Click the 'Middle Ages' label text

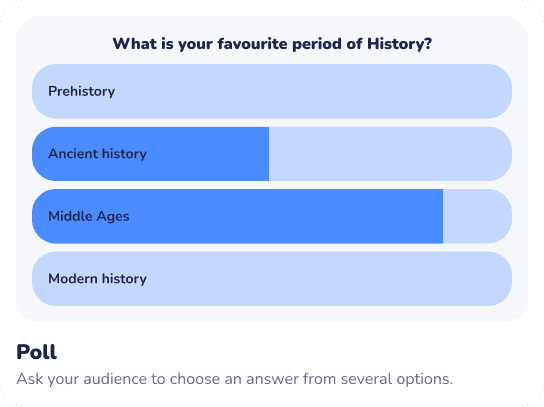click(x=89, y=217)
